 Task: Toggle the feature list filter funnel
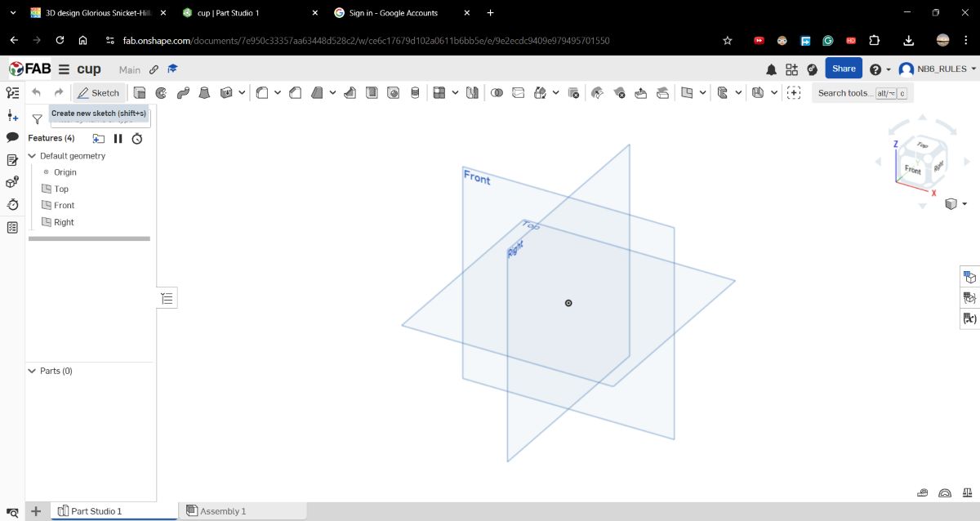(38, 118)
